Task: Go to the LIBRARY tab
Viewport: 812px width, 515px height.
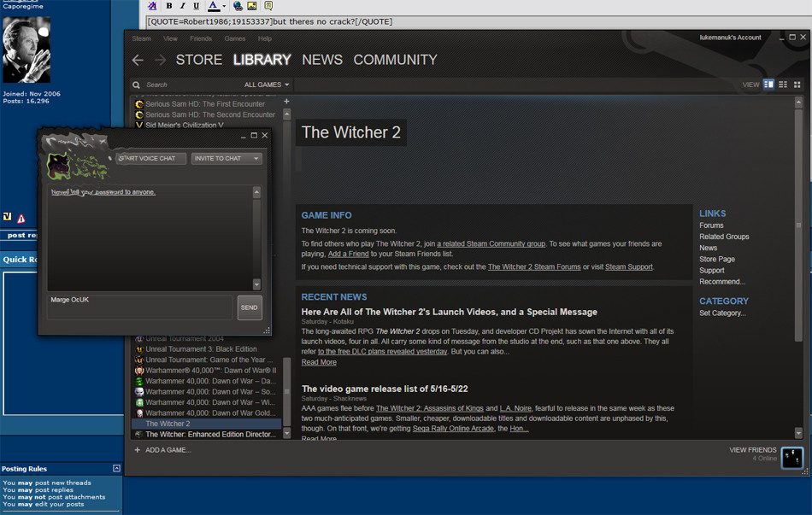Action: click(262, 60)
